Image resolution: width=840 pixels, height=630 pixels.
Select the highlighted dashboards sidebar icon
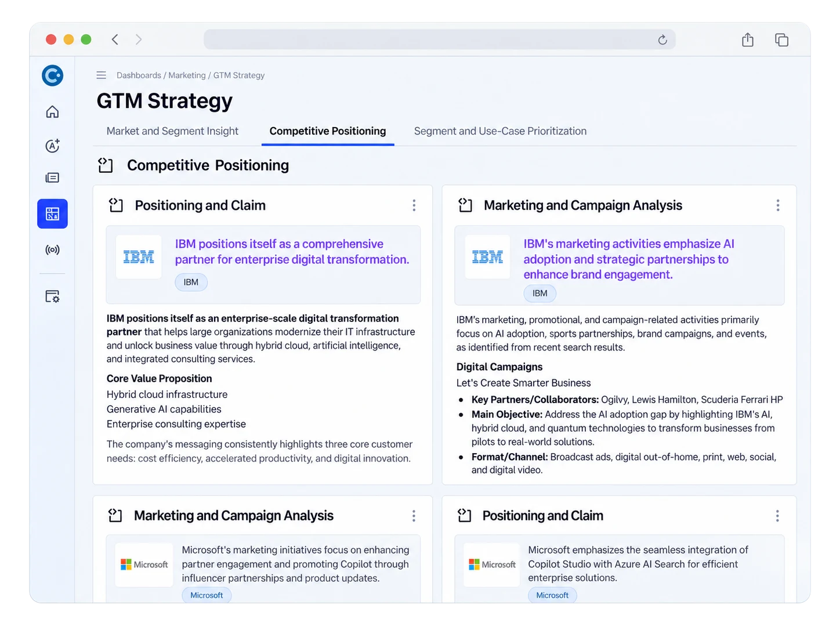[52, 213]
